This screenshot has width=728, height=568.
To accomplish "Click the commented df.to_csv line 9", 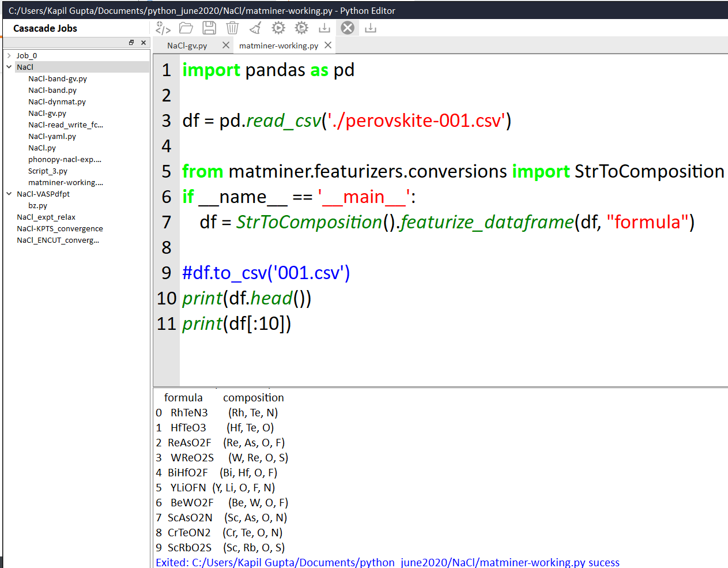I will 266,273.
